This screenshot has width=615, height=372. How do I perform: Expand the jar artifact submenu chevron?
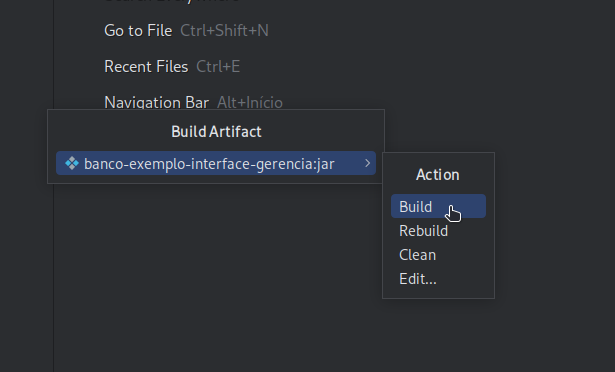(368, 163)
